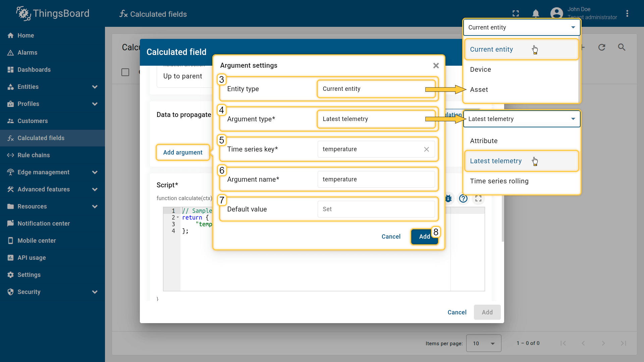Toggle the select-all checkbox in table
This screenshot has height=362, width=644.
[125, 72]
